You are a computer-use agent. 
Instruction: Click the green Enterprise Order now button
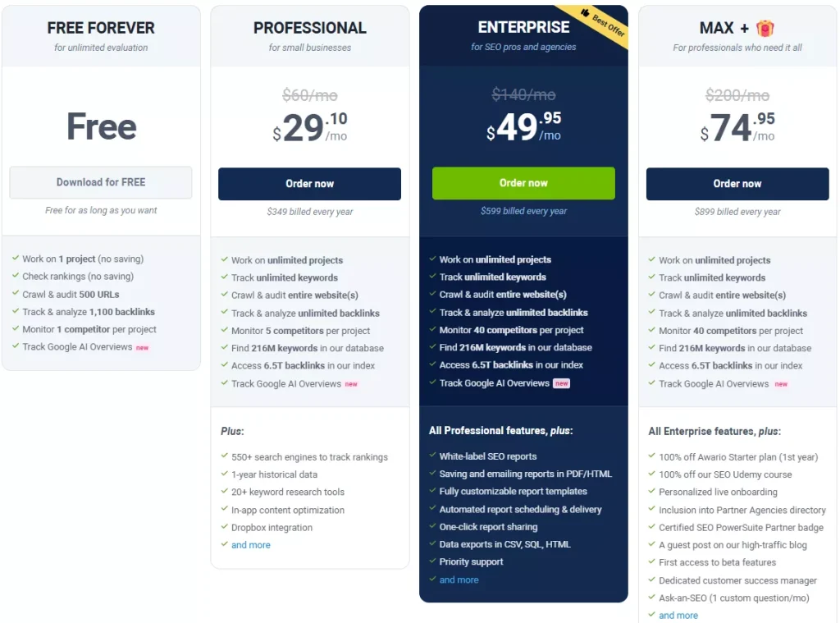(x=523, y=183)
